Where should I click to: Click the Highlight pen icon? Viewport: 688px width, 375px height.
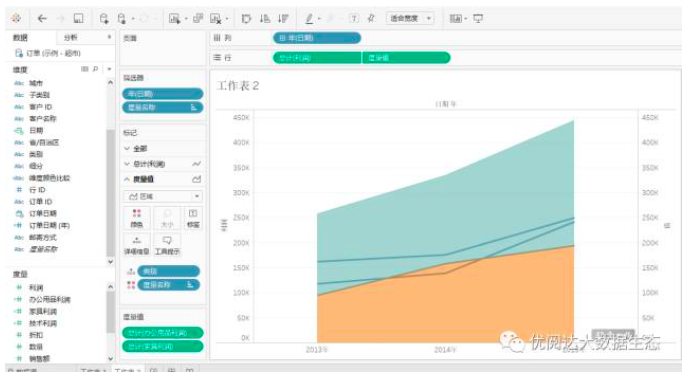point(309,18)
